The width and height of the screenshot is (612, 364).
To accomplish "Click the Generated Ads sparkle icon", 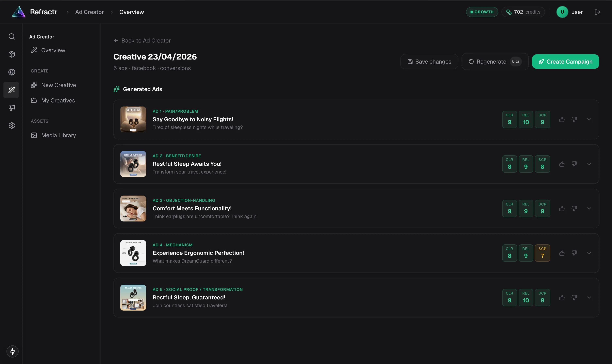I will (117, 89).
